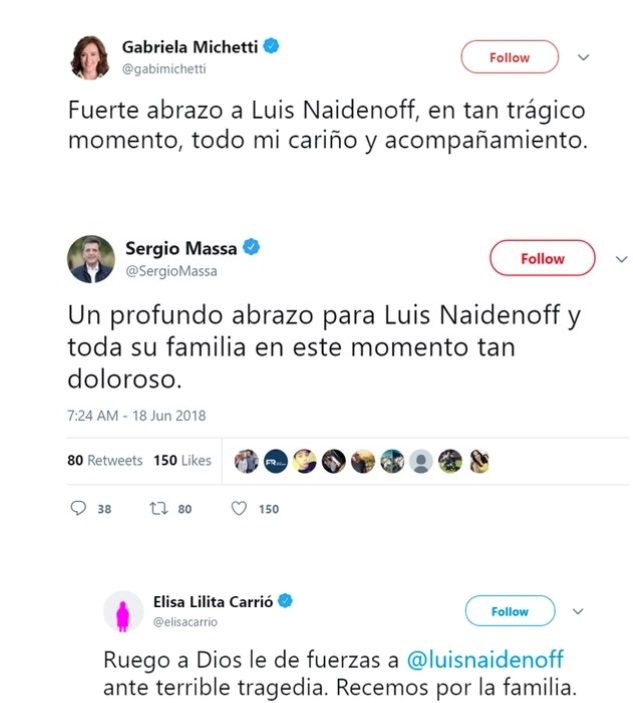Expand options chevron on Michetti's tweet
The image size is (633, 703).
pos(584,57)
